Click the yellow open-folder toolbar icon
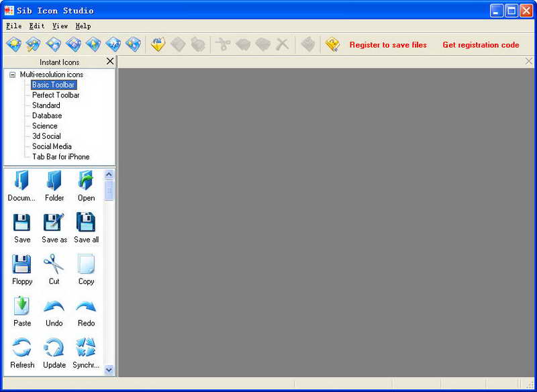The width and height of the screenshot is (537, 392). [158, 44]
